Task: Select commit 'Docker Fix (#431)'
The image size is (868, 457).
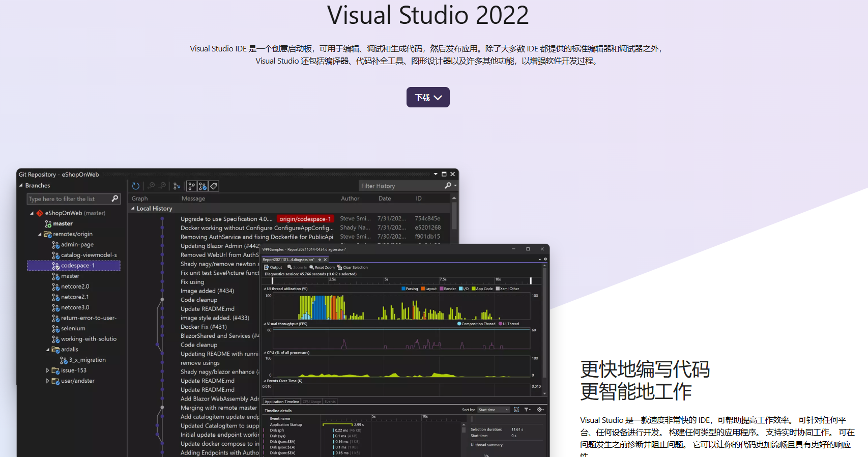Action: tap(204, 327)
